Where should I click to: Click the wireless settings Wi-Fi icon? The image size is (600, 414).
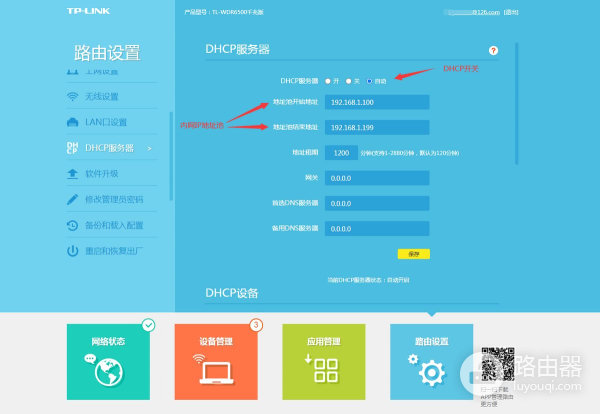pos(72,96)
